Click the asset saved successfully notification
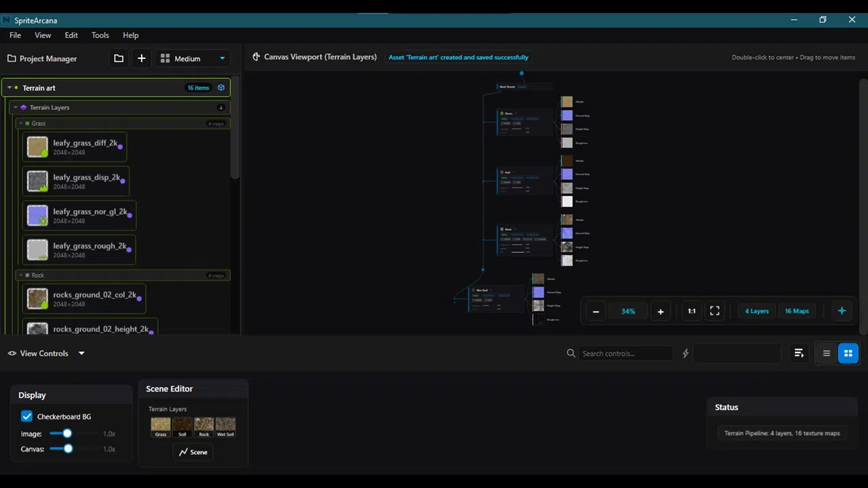This screenshot has width=868, height=488. click(458, 58)
